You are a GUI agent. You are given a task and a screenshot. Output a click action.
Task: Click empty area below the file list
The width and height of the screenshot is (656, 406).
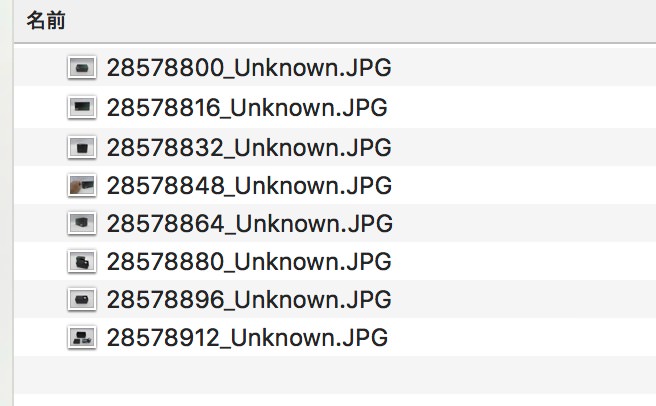tap(335, 381)
